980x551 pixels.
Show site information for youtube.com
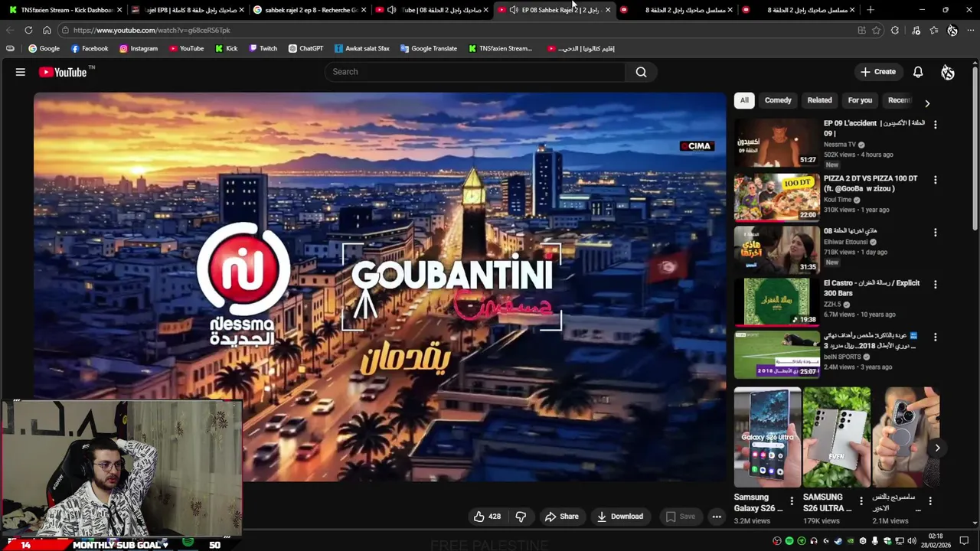tap(66, 30)
